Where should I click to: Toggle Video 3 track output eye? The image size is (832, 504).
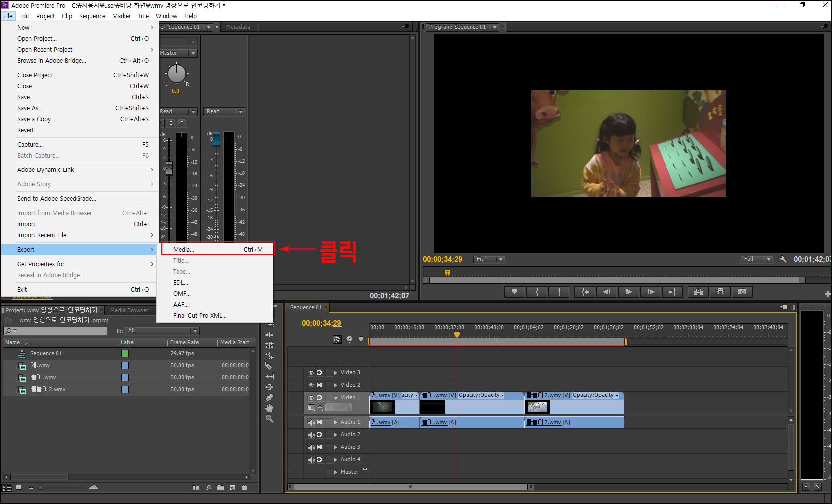coord(311,373)
